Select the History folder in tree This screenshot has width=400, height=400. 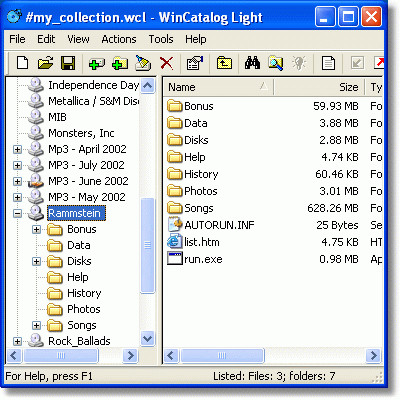tap(84, 293)
